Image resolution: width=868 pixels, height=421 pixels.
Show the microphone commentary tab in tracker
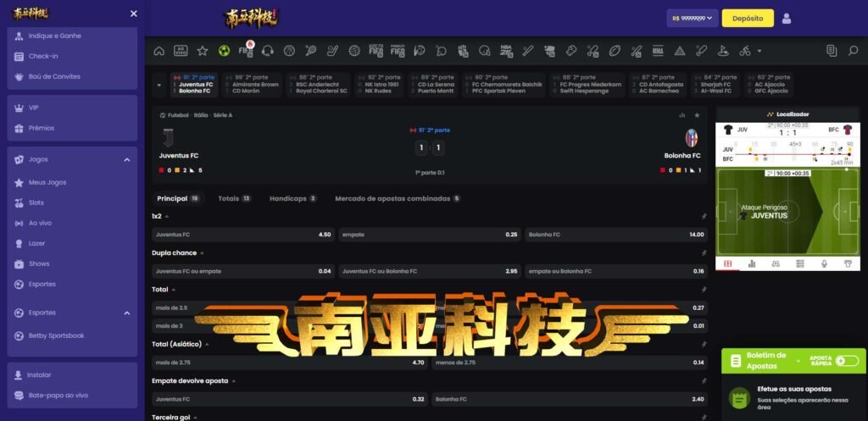click(x=823, y=263)
